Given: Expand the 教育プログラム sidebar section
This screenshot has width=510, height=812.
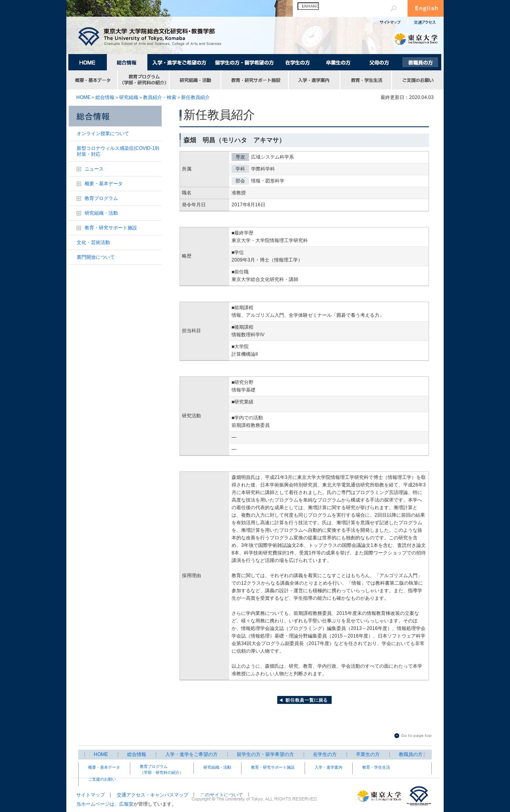Looking at the screenshot, I should 79,198.
